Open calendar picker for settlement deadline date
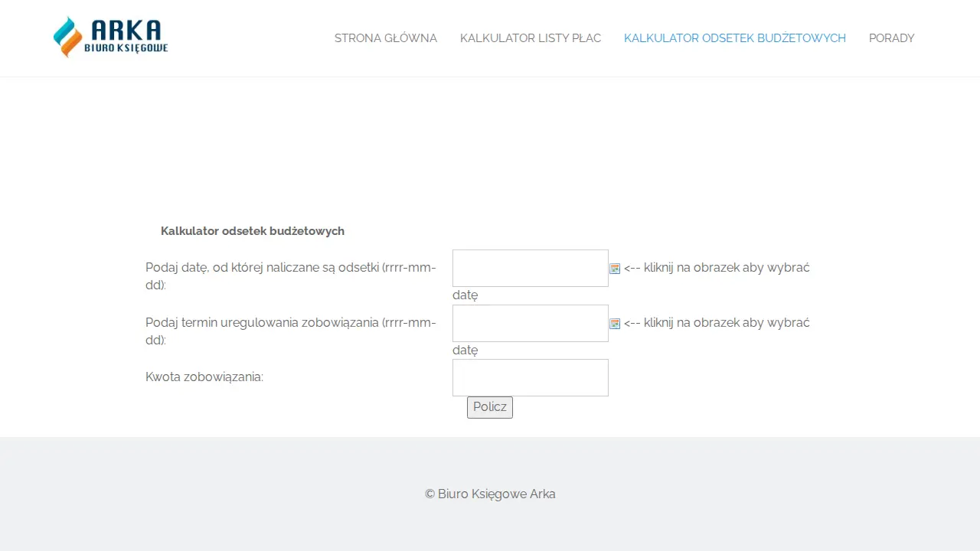The image size is (980, 551). click(x=615, y=324)
